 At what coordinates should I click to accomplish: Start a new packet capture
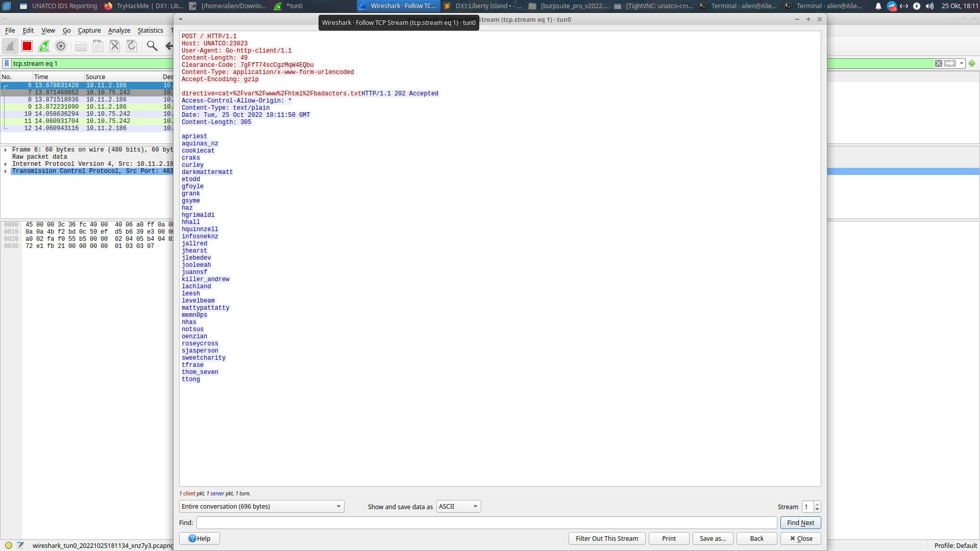(x=10, y=46)
